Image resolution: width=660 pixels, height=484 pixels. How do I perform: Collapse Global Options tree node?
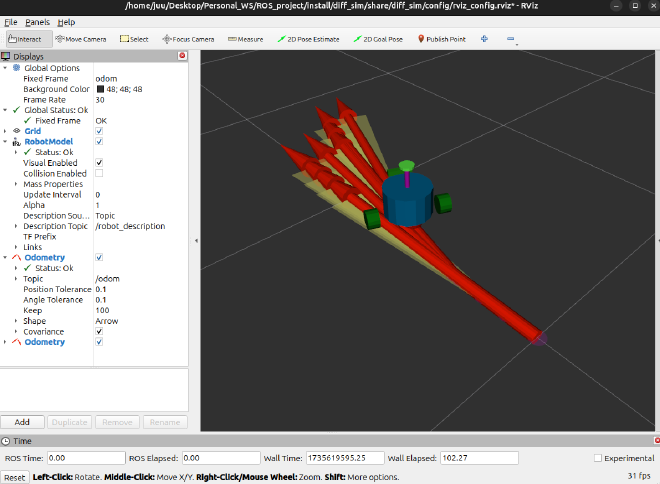[5, 68]
